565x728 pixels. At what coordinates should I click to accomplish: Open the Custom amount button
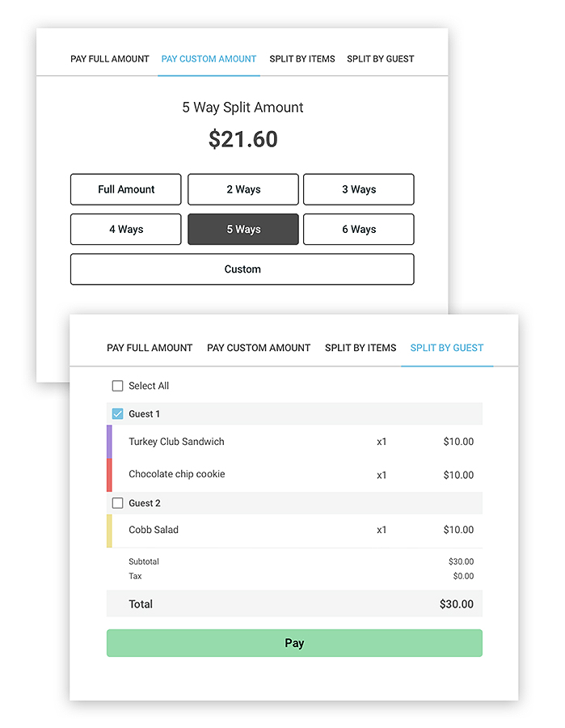(x=242, y=269)
